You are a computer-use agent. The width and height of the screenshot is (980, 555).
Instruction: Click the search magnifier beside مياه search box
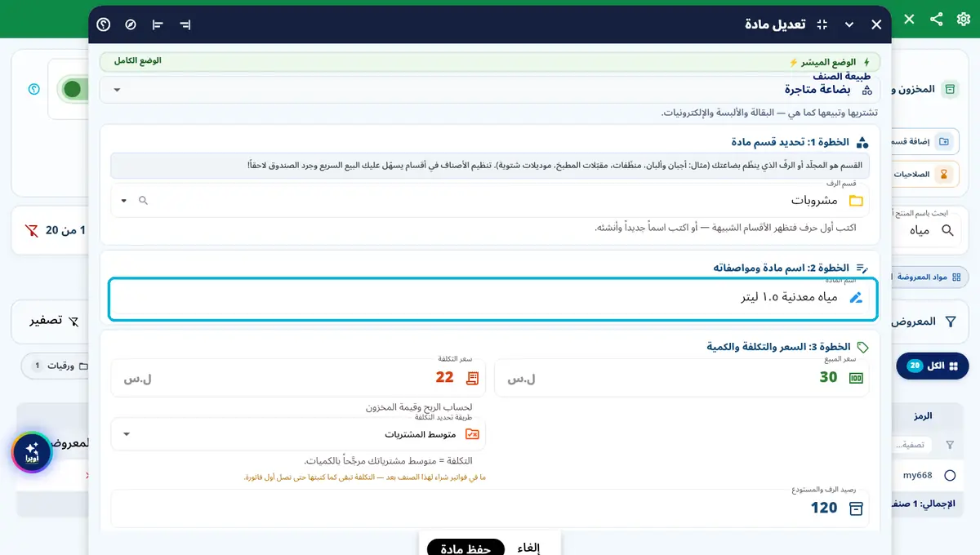click(947, 230)
